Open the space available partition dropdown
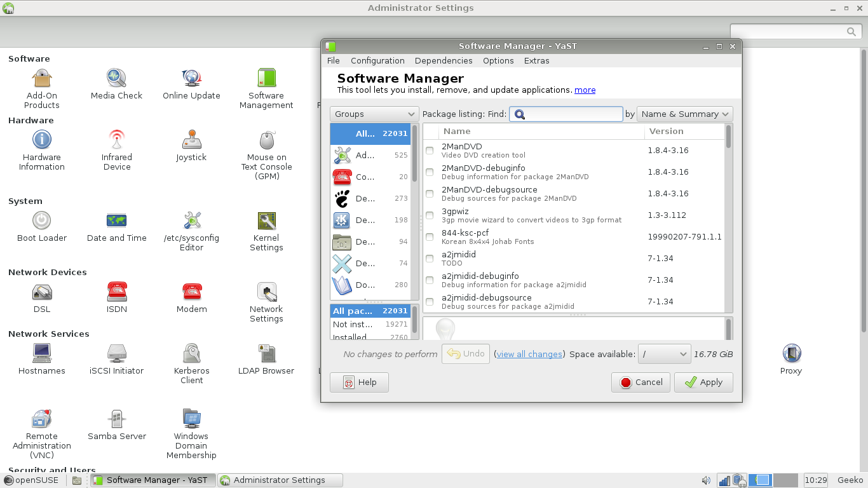The height and width of the screenshot is (488, 868). 664,354
